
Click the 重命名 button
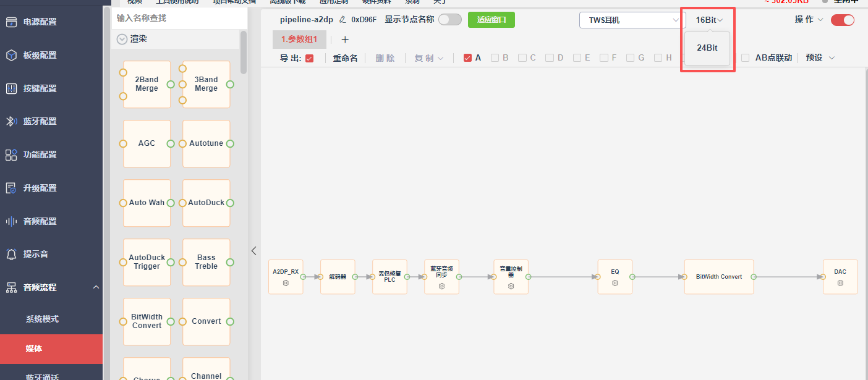[346, 58]
